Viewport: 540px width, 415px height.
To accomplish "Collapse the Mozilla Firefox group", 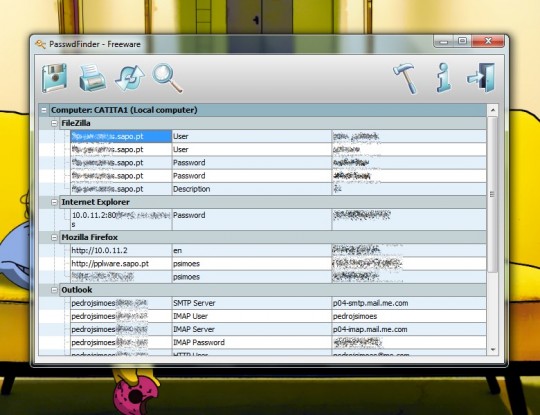I will [x=54, y=237].
